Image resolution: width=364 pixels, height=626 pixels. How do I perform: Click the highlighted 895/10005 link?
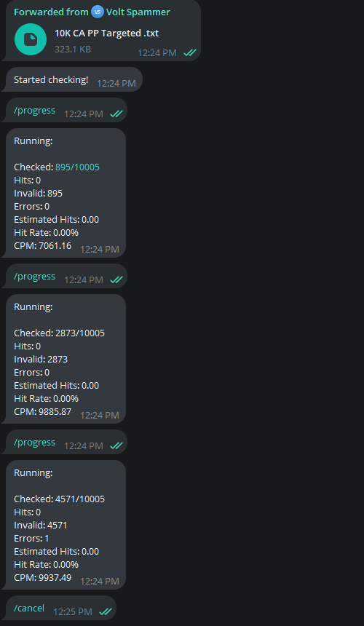[77, 167]
